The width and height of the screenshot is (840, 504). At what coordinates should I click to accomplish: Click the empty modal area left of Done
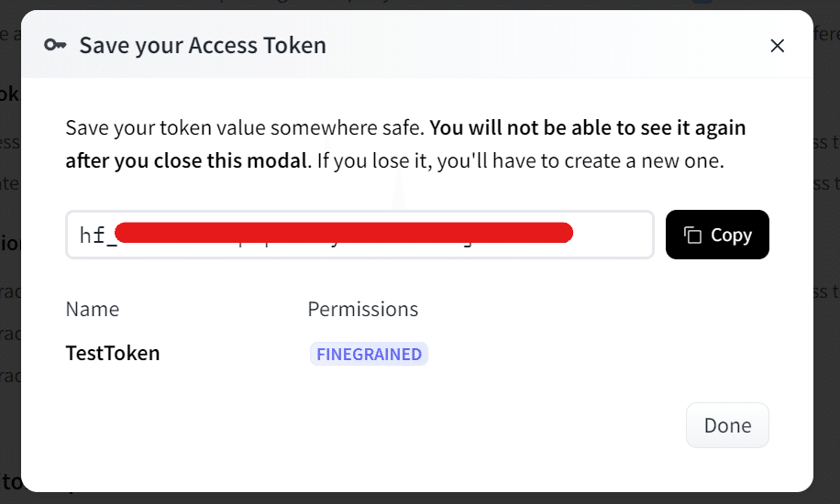click(367, 425)
